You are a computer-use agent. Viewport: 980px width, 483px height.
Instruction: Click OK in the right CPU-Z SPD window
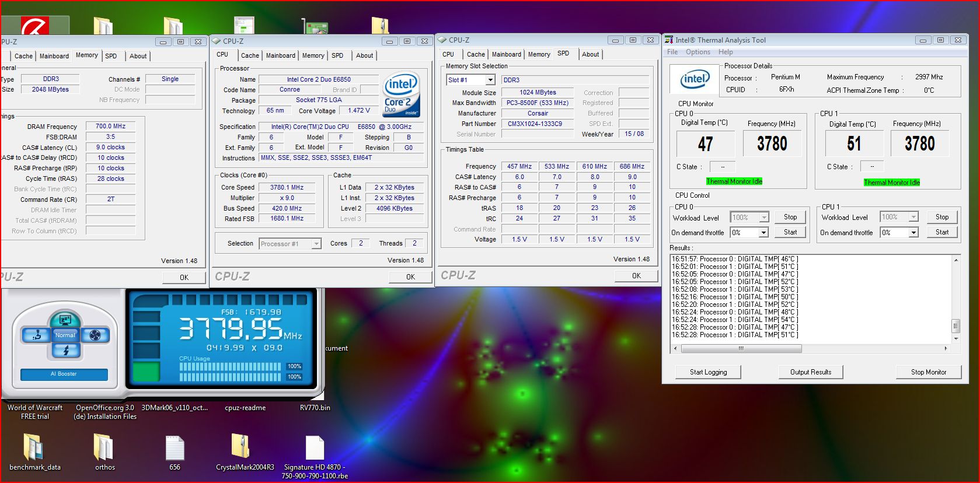click(x=636, y=276)
